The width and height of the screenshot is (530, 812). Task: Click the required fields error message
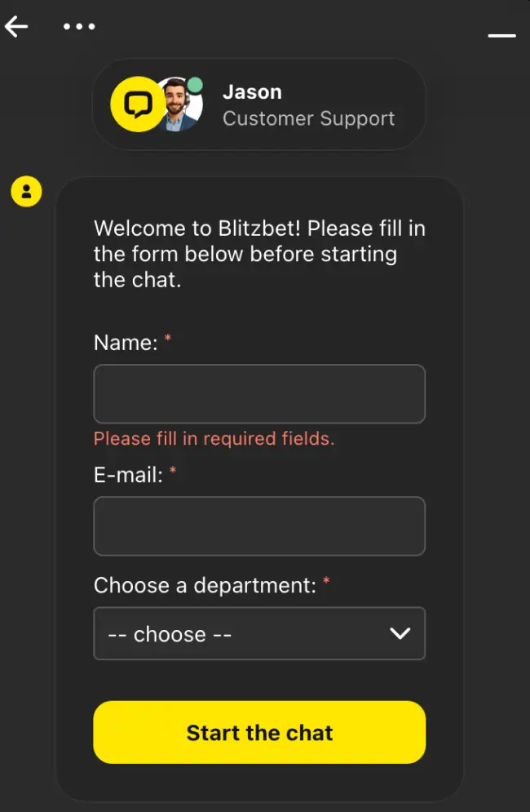[x=214, y=438]
